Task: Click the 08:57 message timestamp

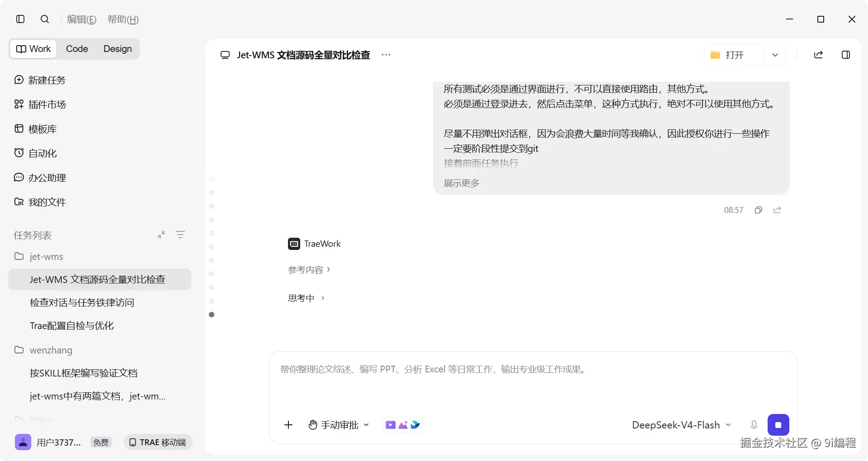Action: [734, 210]
